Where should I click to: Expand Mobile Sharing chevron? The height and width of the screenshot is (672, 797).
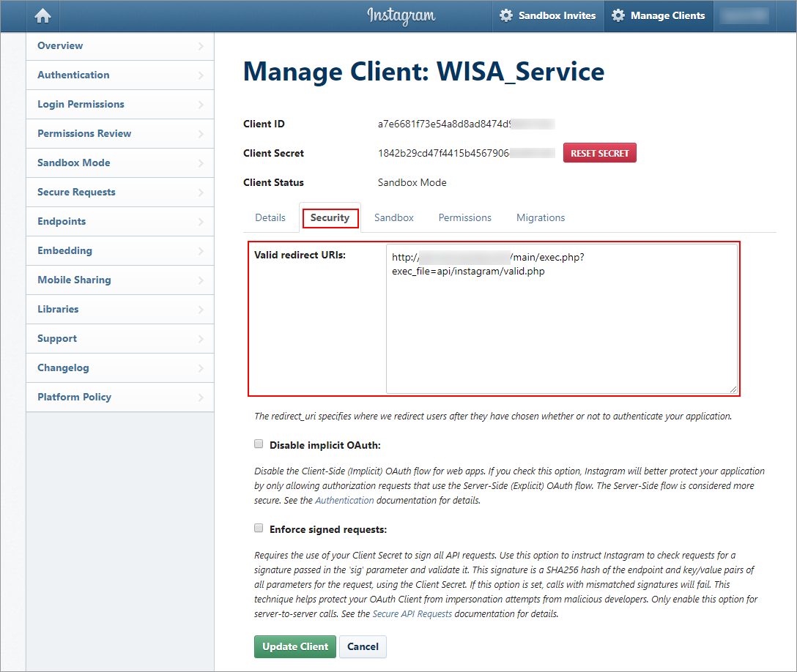[201, 280]
